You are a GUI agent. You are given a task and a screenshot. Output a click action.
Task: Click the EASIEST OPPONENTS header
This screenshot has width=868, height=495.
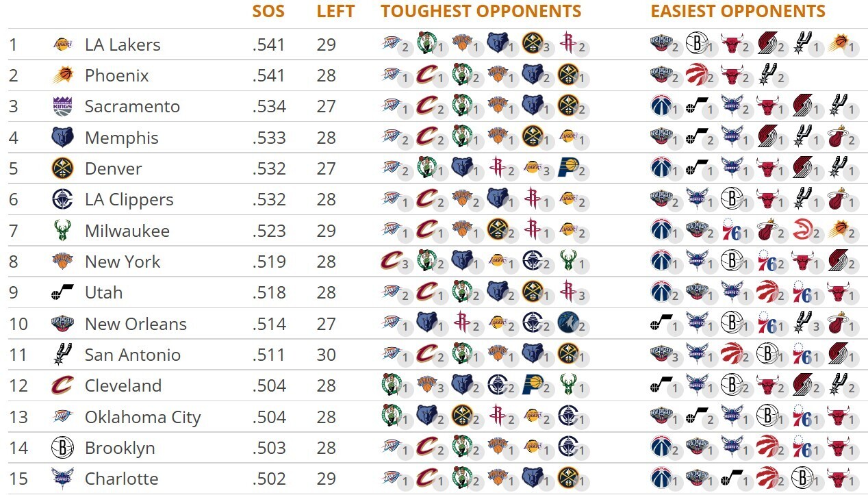(x=738, y=11)
